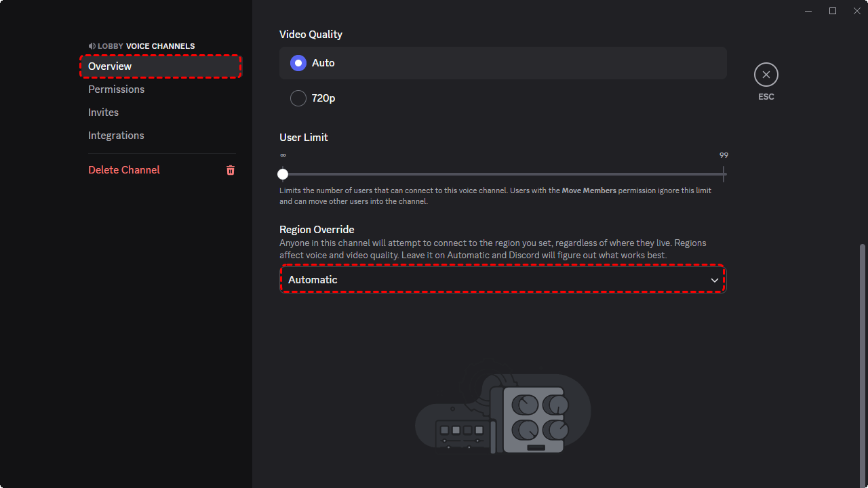This screenshot has width=868, height=488.
Task: Click the chevron arrow on the region dropdown
Action: click(x=714, y=280)
